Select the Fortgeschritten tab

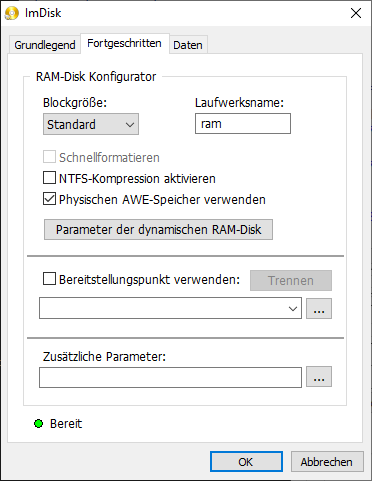click(x=125, y=43)
